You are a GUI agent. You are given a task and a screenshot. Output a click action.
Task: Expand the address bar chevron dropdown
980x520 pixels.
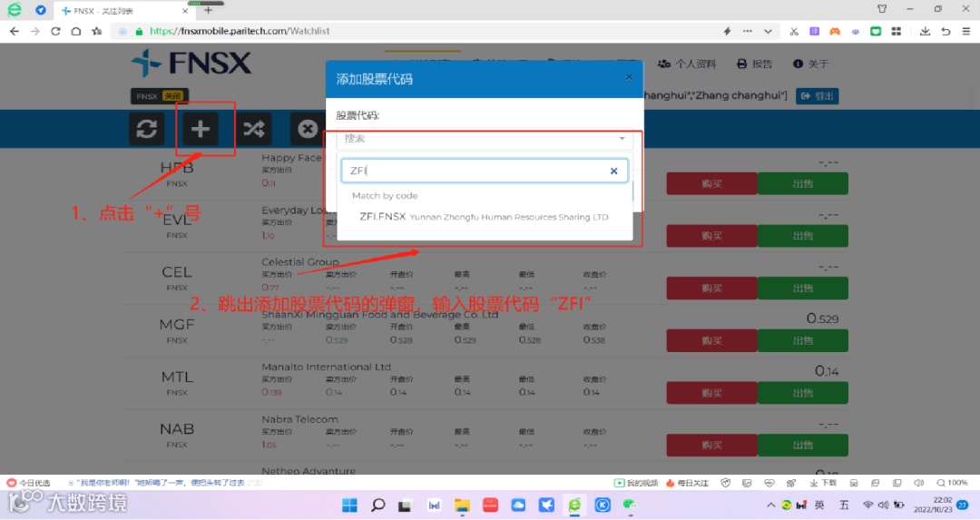pyautogui.click(x=769, y=31)
